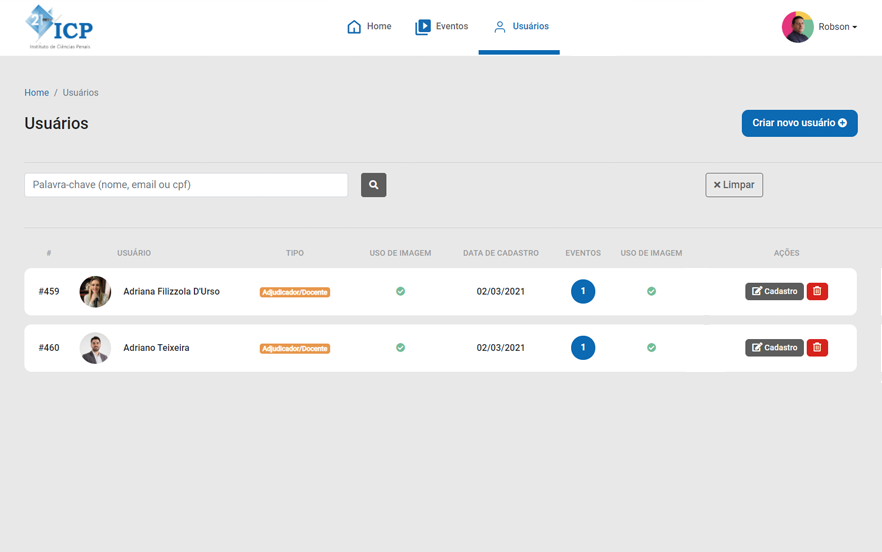
Task: Expand the Robson user dropdown menu
Action: point(838,27)
